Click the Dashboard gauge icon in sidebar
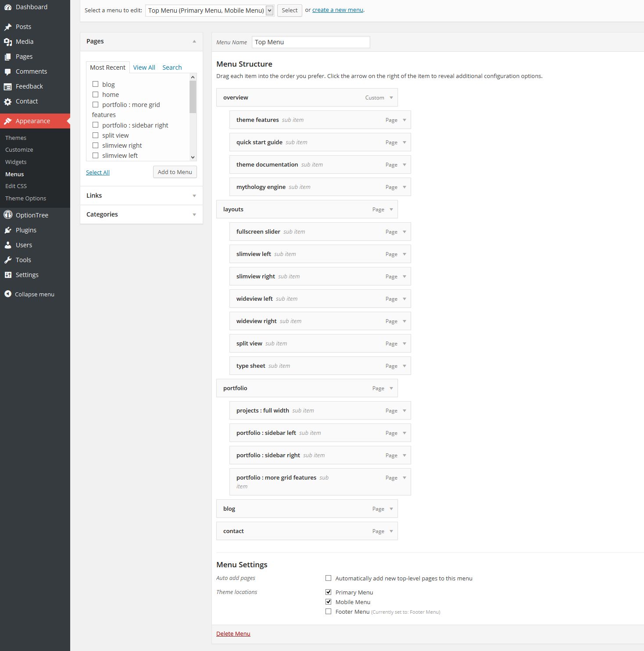The width and height of the screenshot is (644, 651). coord(8,7)
